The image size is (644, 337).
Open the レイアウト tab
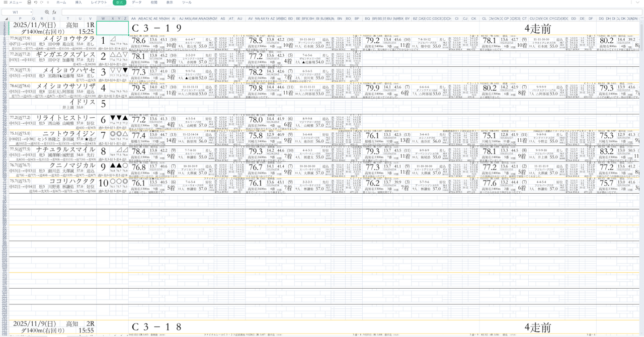tap(99, 3)
